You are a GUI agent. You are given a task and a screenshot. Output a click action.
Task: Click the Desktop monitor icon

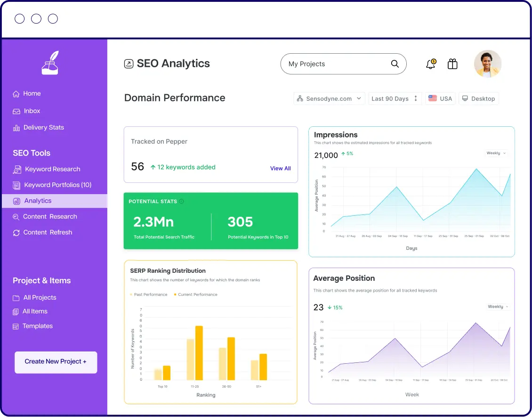coord(465,98)
